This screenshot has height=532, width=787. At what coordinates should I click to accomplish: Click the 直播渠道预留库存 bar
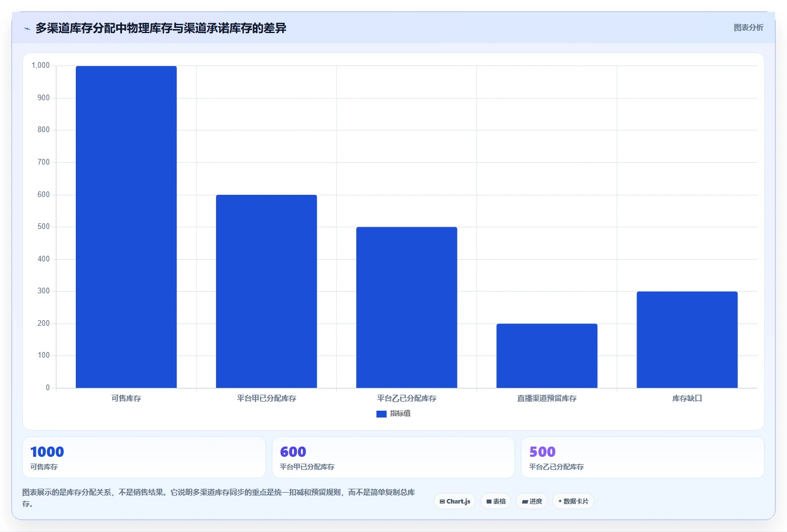pyautogui.click(x=547, y=356)
